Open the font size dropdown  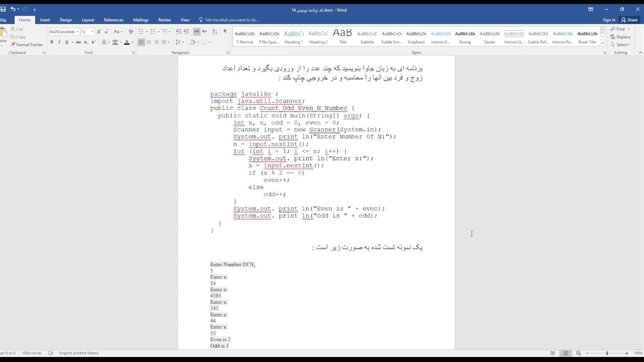(x=92, y=32)
